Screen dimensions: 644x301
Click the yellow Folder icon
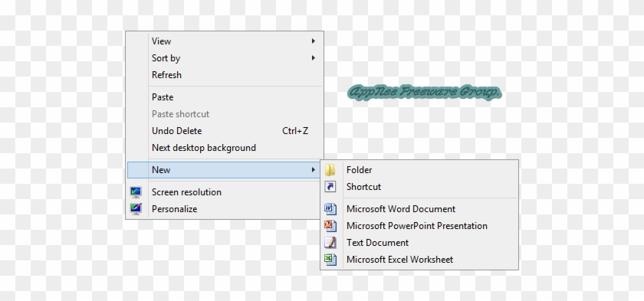pos(330,170)
